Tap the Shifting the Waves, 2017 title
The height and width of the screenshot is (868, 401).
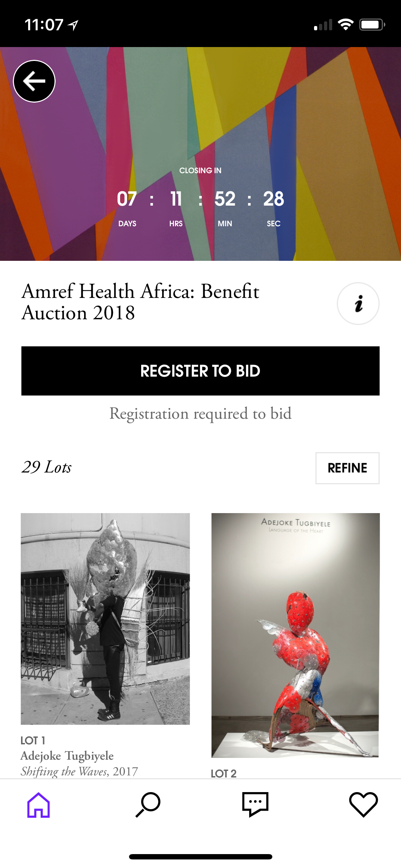79,771
